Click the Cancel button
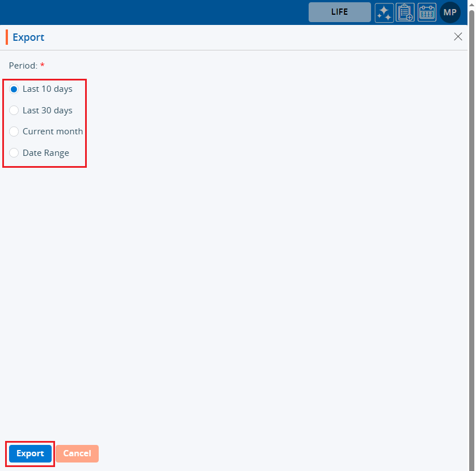The height and width of the screenshot is (471, 476). tap(77, 453)
